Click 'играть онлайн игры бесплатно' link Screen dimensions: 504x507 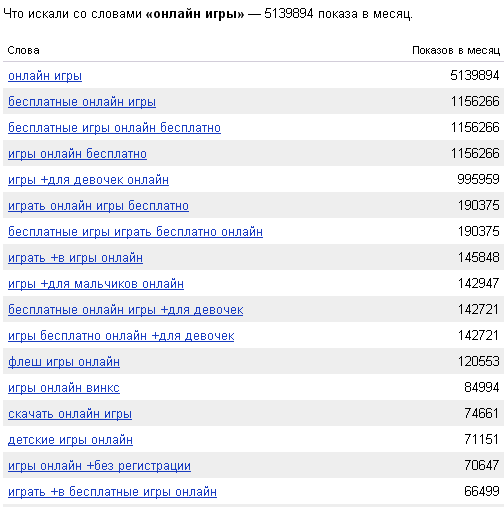[98, 206]
